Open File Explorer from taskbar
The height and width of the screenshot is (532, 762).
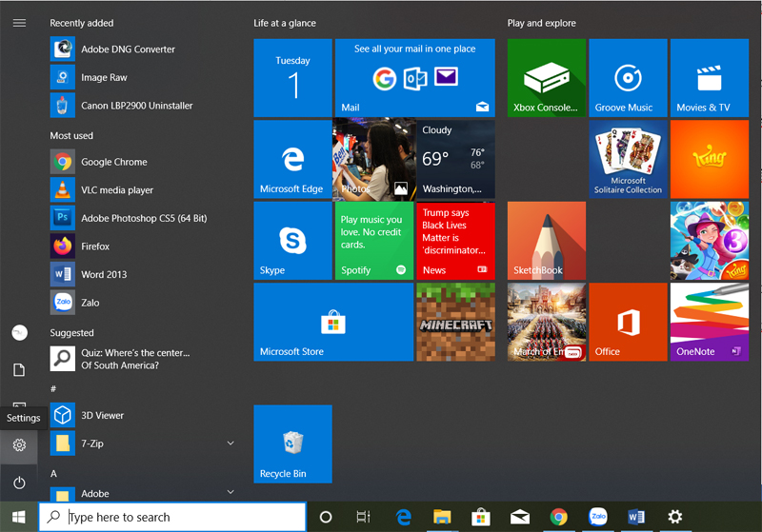(x=442, y=517)
